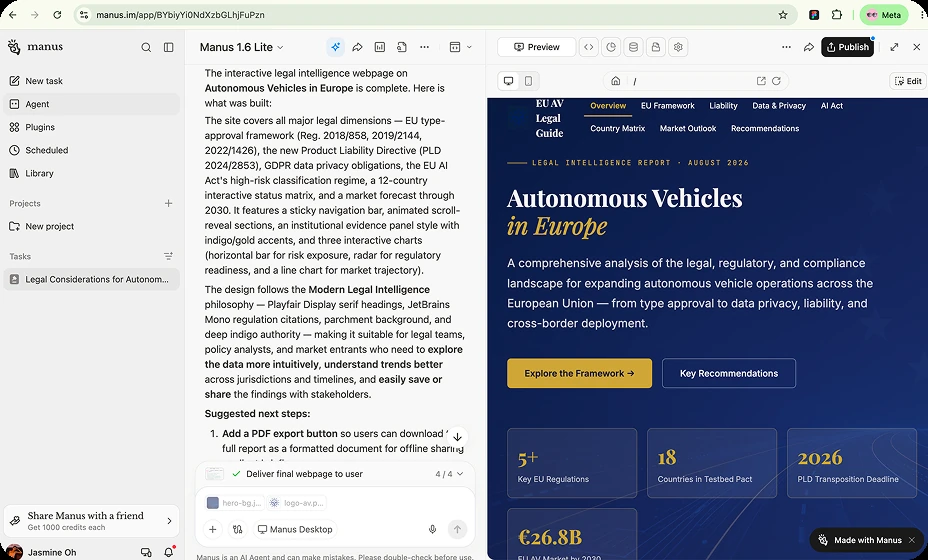Viewport: 928px width, 560px height.
Task: Open the settings gear in preview toolbar
Action: 678,47
